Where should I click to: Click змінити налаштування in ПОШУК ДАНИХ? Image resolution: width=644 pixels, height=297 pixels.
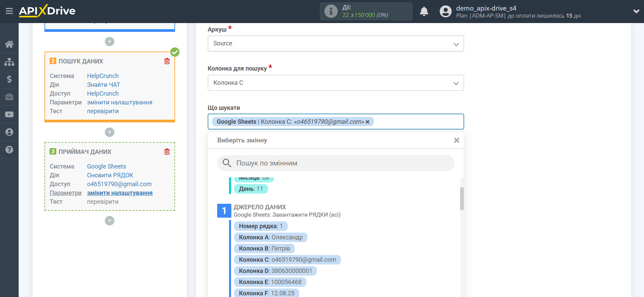[119, 102]
